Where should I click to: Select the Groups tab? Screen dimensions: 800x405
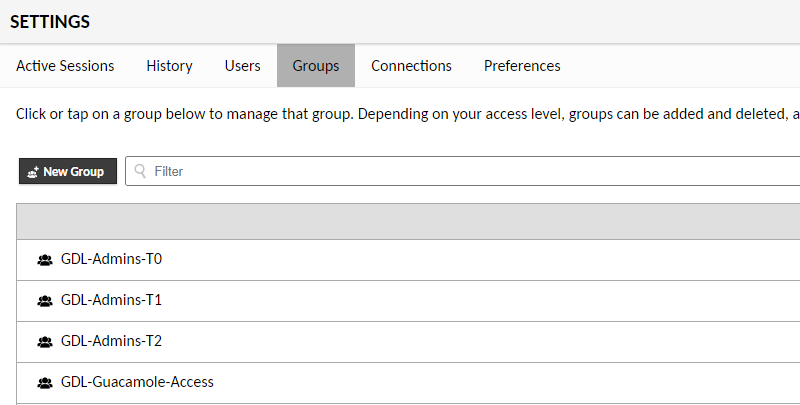316,66
